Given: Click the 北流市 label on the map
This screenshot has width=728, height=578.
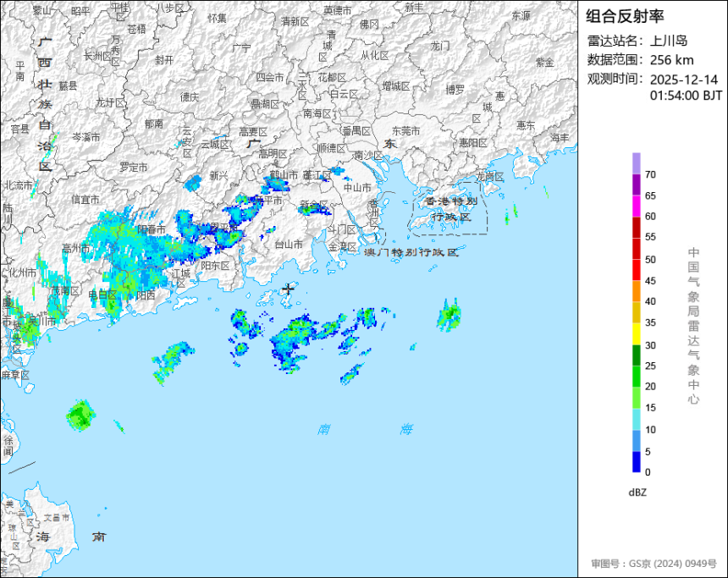Looking at the screenshot, I should click(19, 185).
